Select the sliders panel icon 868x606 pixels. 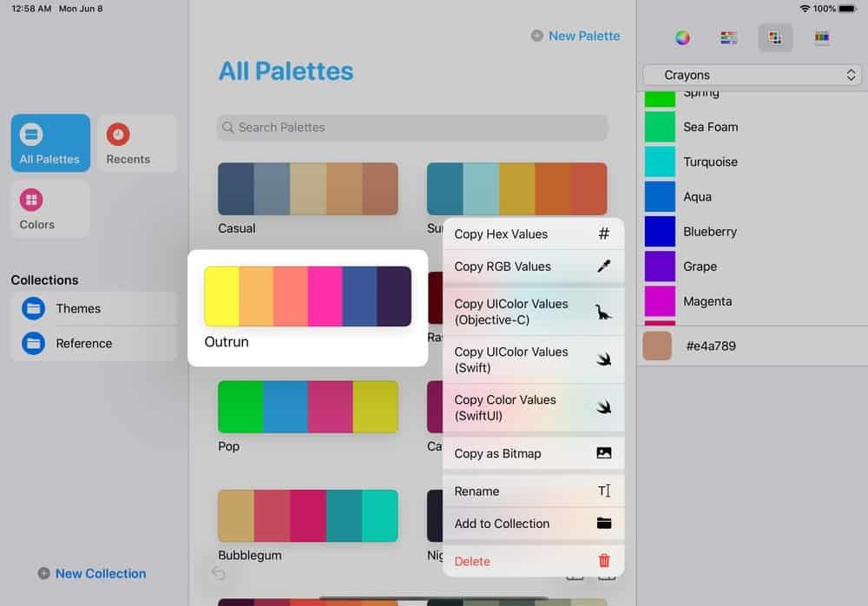tap(728, 37)
